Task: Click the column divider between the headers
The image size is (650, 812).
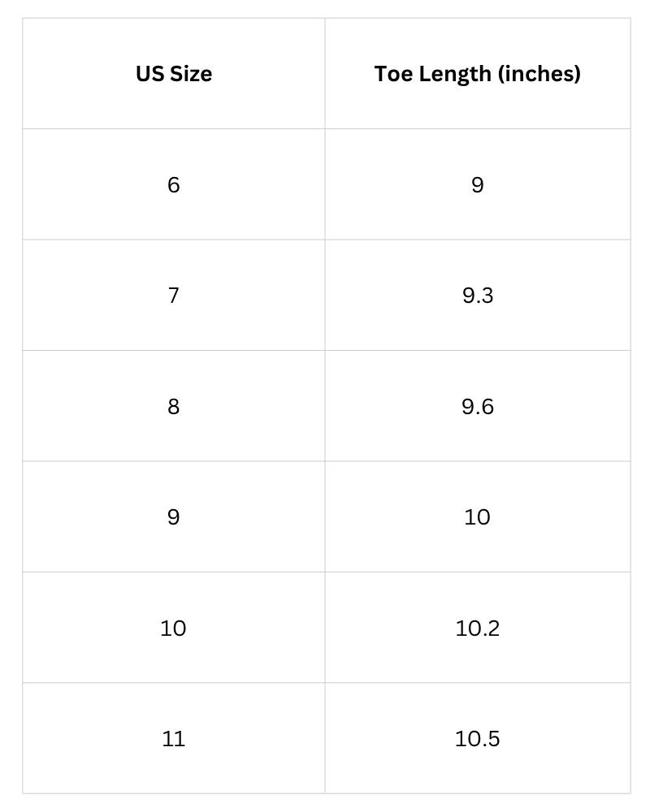Action: (x=325, y=74)
